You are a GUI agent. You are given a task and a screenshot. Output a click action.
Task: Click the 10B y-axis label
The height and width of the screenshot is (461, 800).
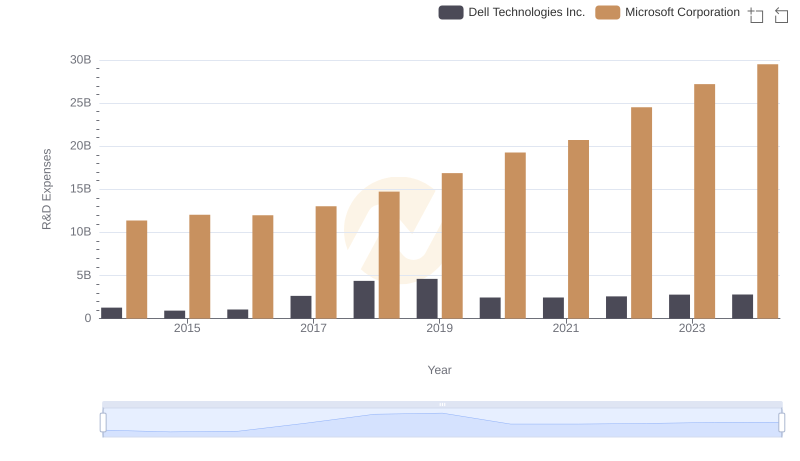81,232
